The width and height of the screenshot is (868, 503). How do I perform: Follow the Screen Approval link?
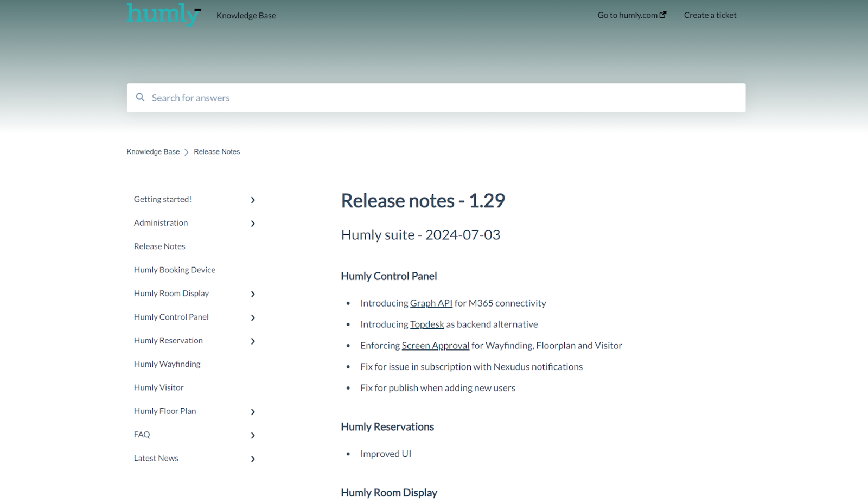[436, 346]
